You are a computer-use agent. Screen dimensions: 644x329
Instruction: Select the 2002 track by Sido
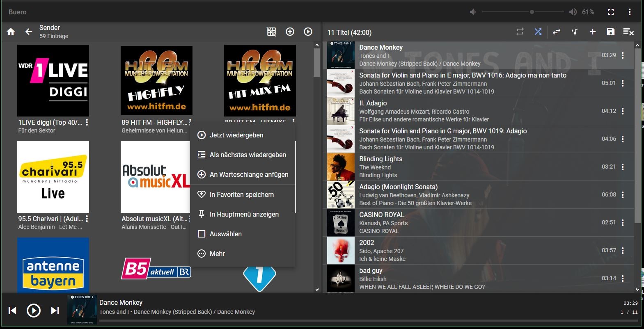[480, 251]
